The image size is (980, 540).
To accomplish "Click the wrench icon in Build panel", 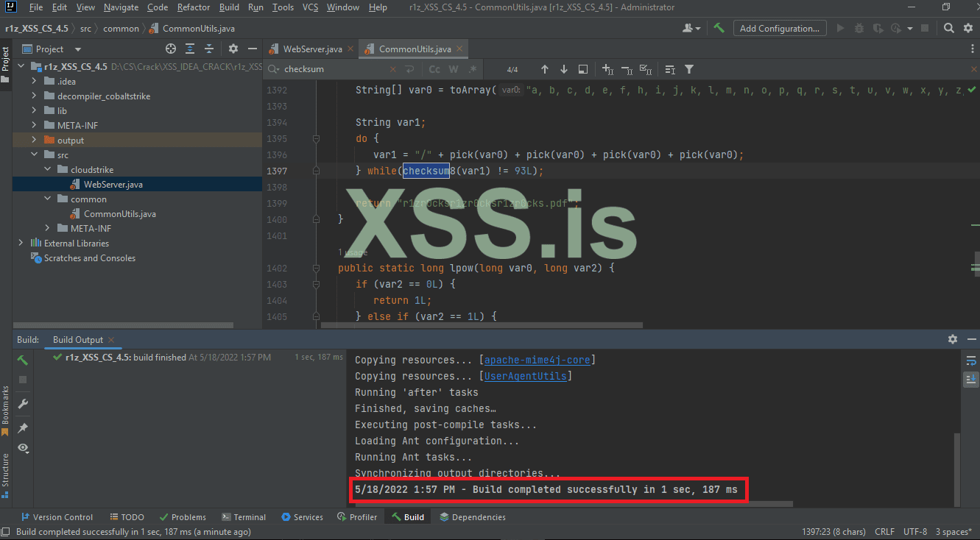I will pos(23,404).
